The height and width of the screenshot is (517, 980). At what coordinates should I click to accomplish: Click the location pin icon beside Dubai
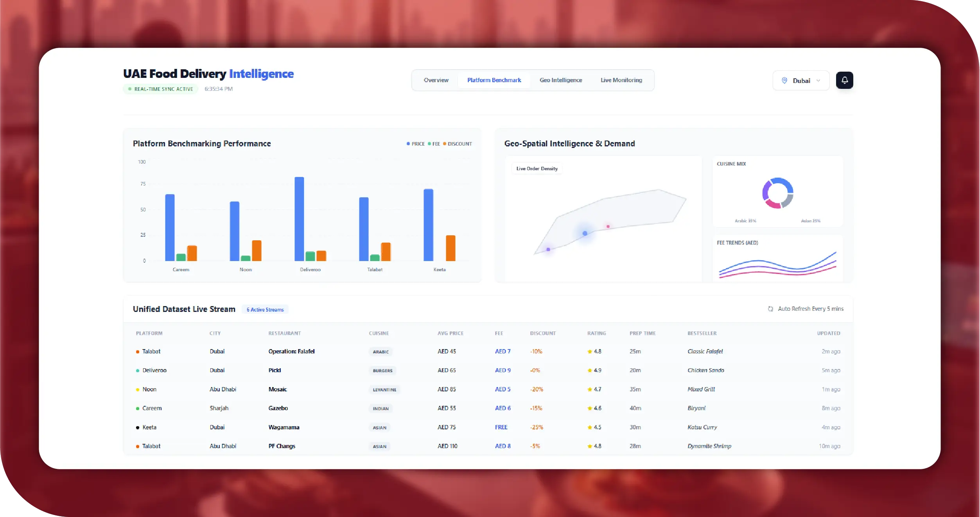[784, 81]
